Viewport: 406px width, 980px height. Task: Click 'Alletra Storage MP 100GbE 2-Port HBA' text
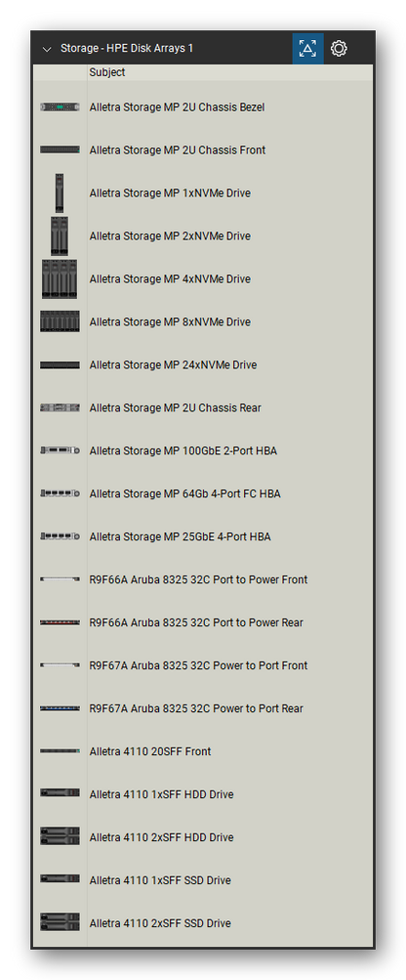(183, 450)
